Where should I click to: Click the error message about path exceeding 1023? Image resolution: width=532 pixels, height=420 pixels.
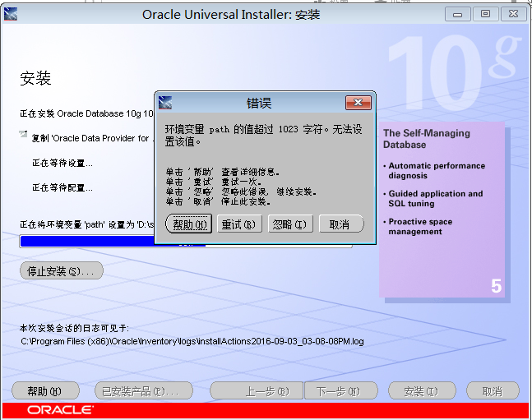264,135
